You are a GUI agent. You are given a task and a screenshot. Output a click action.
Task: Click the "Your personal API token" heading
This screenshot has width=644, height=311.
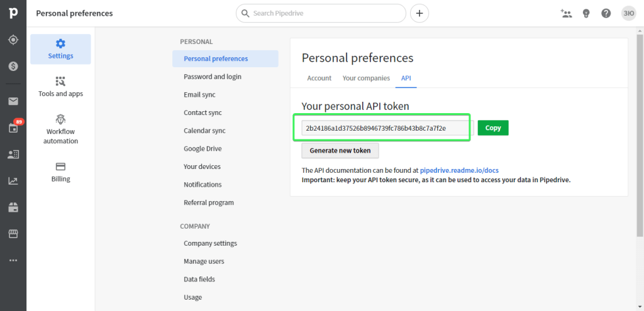pyautogui.click(x=355, y=106)
